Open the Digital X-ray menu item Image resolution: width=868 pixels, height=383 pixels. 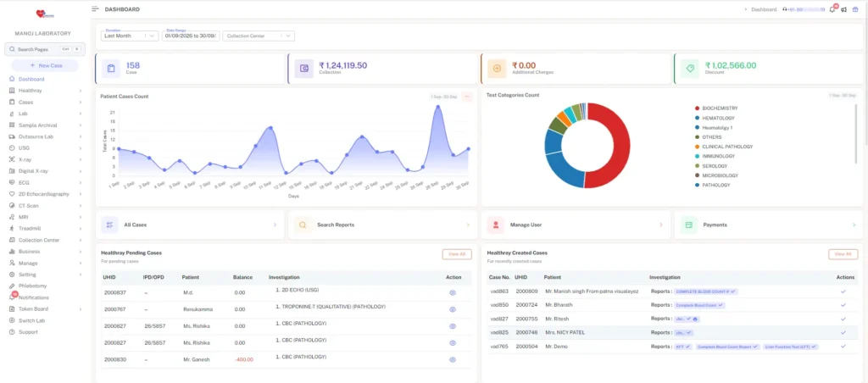point(46,171)
